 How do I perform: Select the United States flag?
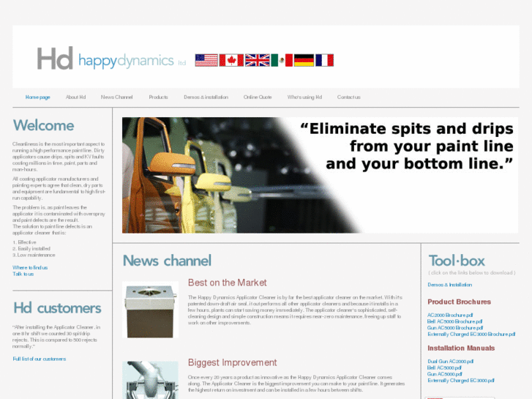coord(206,60)
